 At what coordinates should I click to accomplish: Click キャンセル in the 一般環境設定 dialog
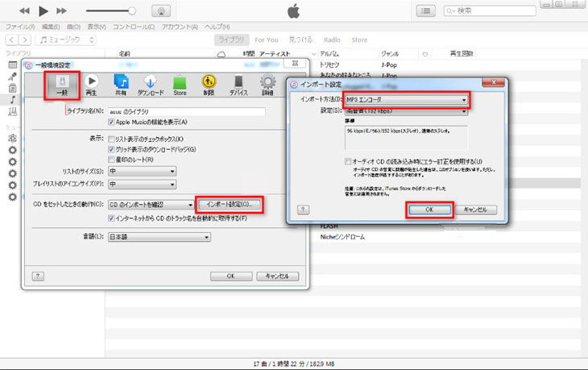pyautogui.click(x=278, y=276)
